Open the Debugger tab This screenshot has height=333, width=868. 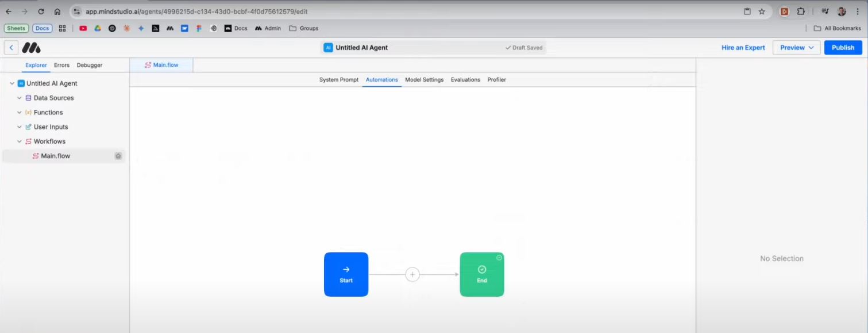[89, 65]
